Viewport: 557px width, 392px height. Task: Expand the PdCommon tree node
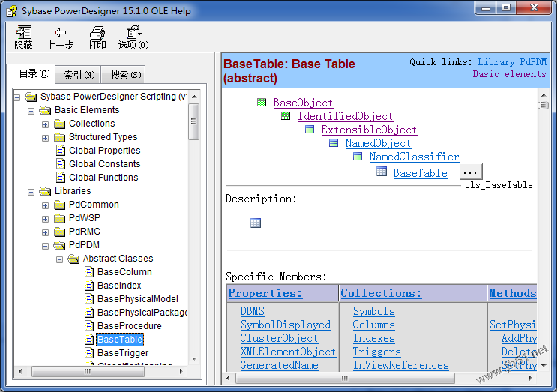tap(45, 205)
